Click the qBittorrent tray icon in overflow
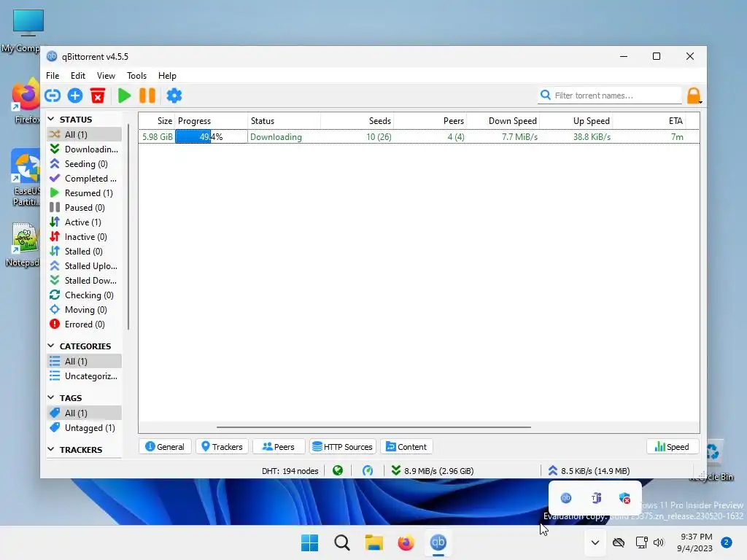This screenshot has width=747, height=560. pyautogui.click(x=566, y=498)
